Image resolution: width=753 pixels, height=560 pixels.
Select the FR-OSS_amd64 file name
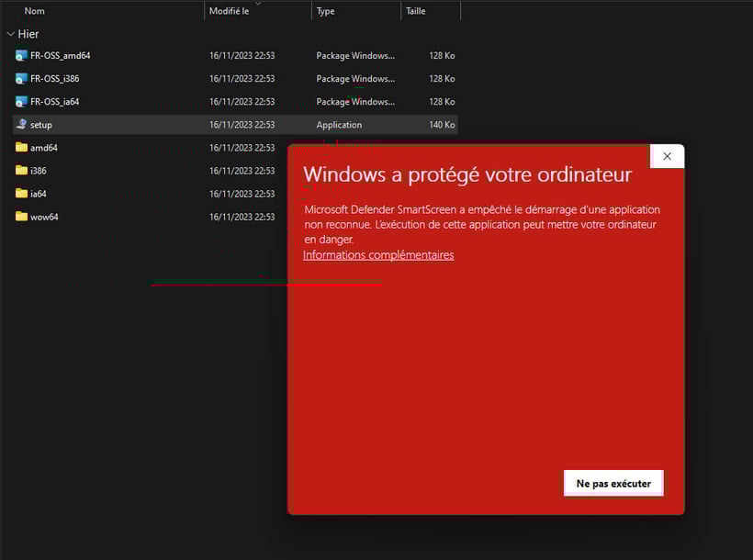pos(61,56)
